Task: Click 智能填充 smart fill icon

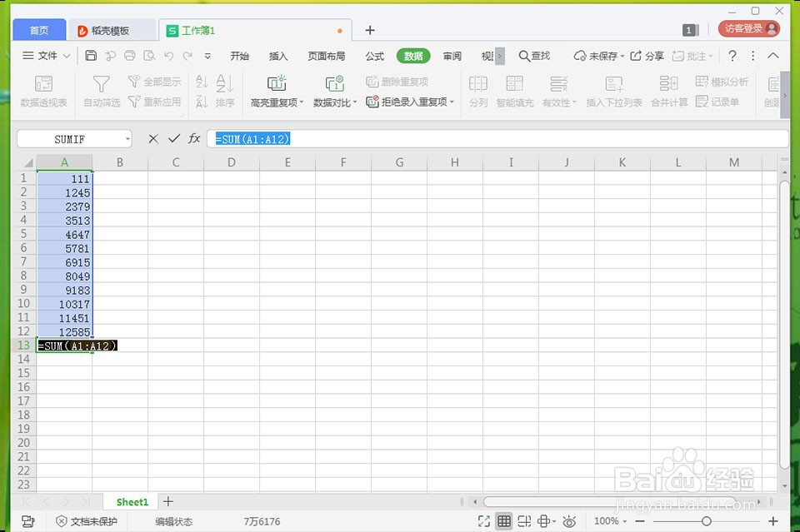Action: click(x=515, y=92)
